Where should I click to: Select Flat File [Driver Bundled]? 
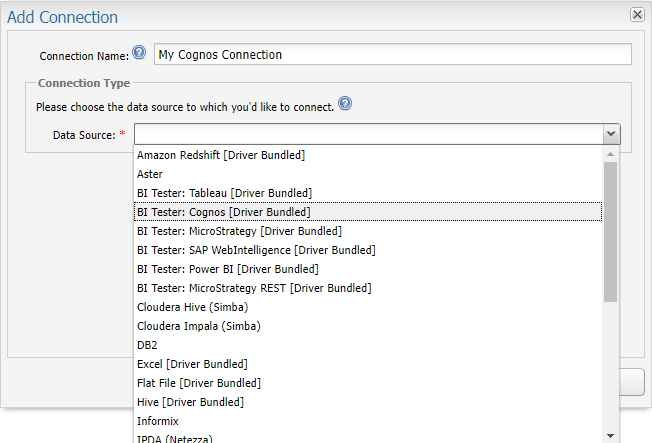click(x=368, y=383)
